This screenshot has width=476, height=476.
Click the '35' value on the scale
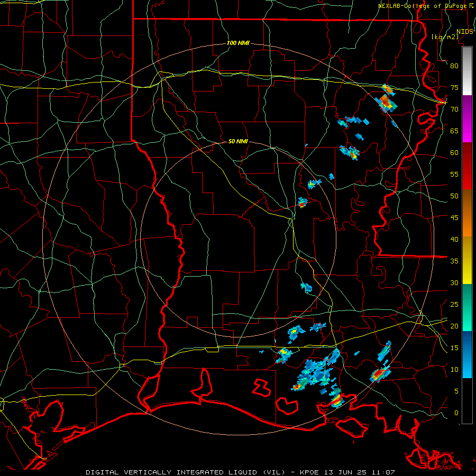click(454, 261)
